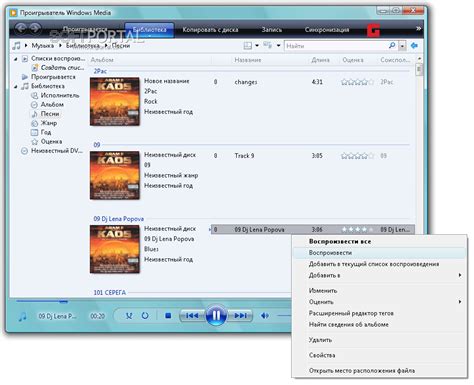474x385 pixels.
Task: Click the back navigation arrow
Action: click(21, 28)
